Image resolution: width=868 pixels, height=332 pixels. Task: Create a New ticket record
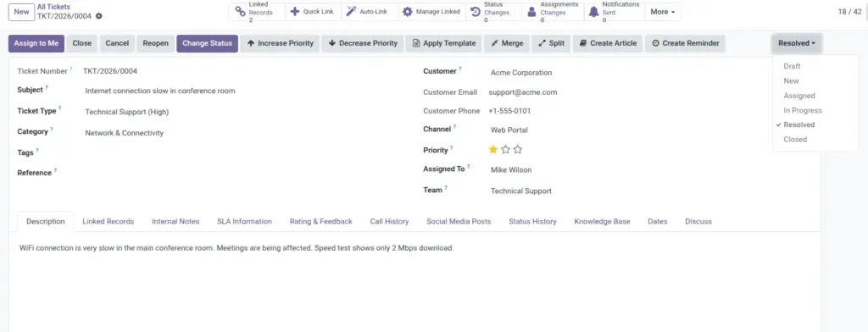tap(21, 12)
